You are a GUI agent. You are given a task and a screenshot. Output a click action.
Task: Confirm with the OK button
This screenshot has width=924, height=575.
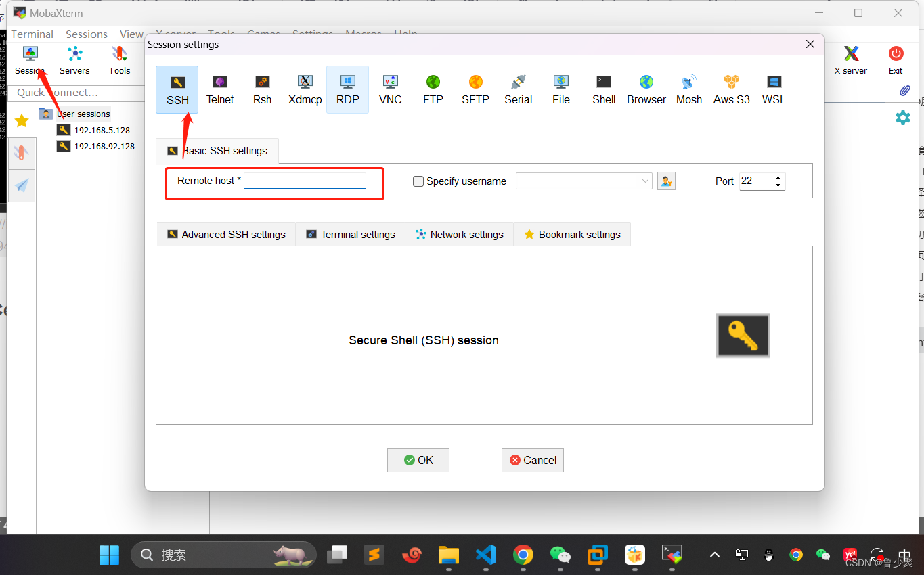[418, 460]
